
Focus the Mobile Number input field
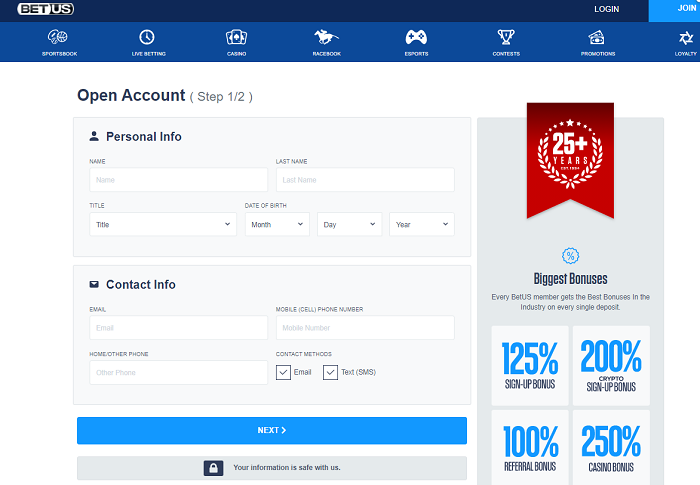pos(364,328)
